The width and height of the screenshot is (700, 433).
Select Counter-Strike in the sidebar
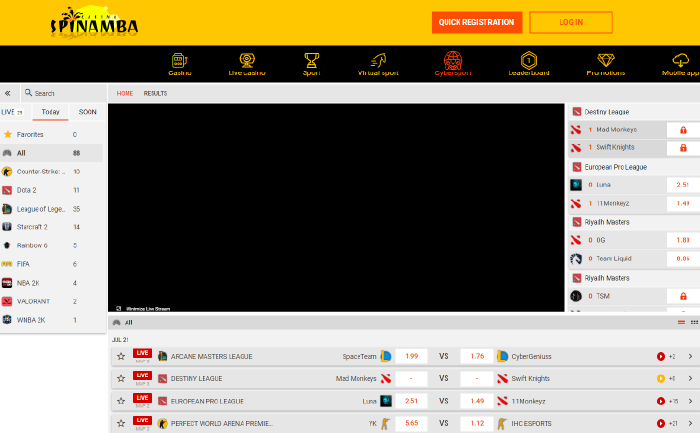pos(51,171)
